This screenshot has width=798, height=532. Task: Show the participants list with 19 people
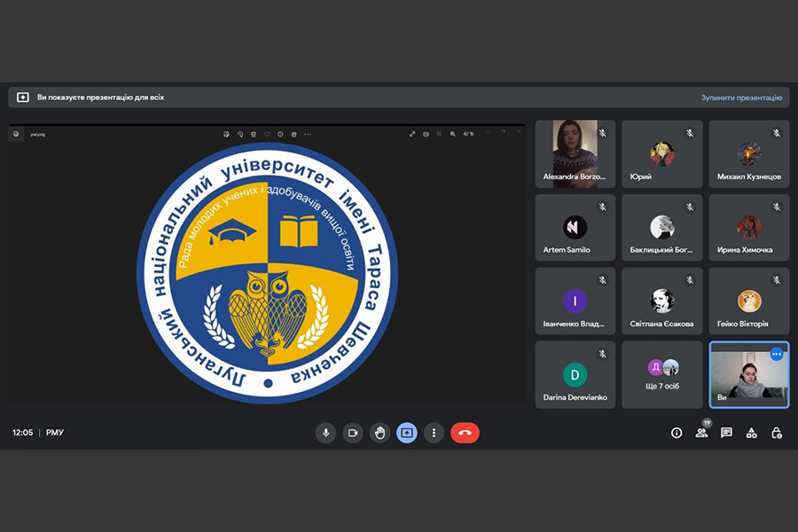tap(701, 433)
